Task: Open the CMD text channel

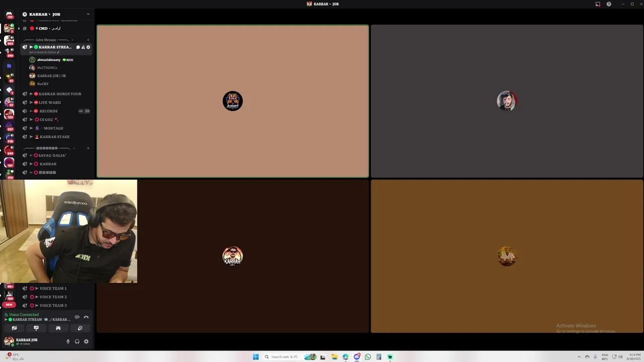Action: (x=56, y=29)
